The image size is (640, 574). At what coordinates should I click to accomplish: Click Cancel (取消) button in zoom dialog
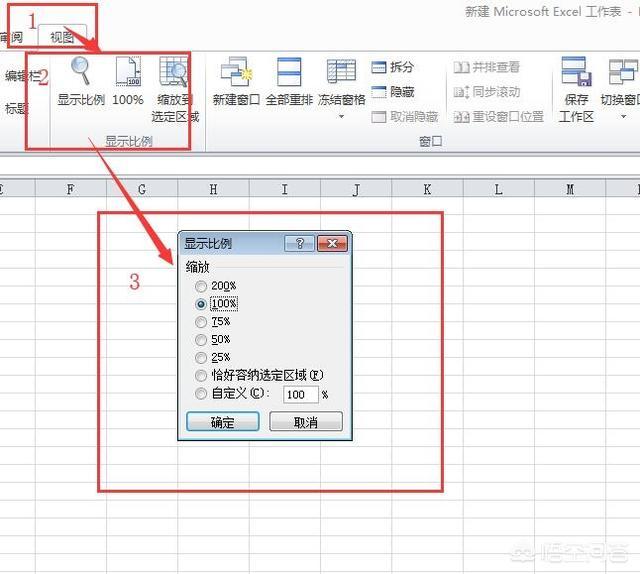pos(306,422)
